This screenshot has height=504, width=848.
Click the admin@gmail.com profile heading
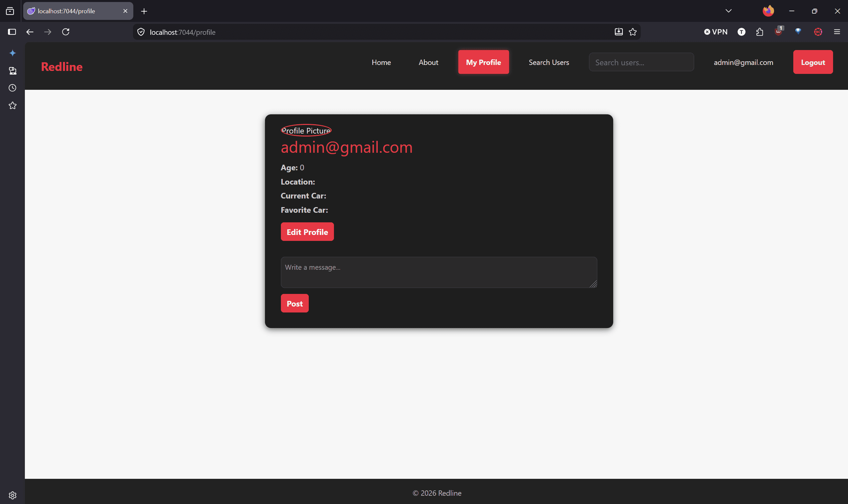[347, 147]
